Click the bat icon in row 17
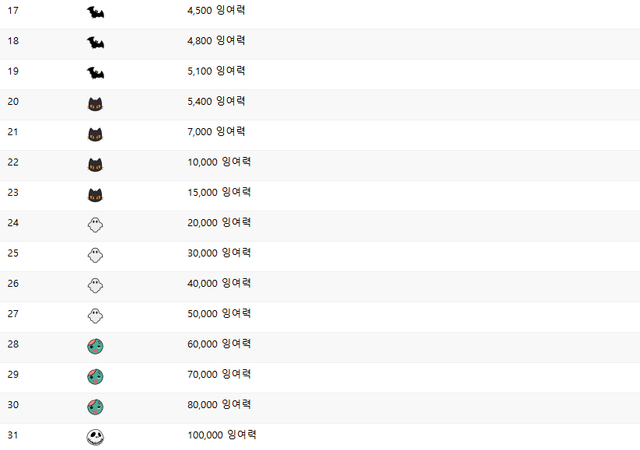The image size is (640, 450). 96,13
